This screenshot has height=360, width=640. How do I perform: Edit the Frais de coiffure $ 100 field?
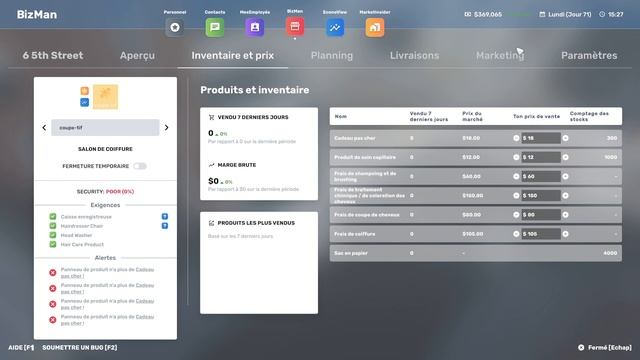tap(541, 234)
